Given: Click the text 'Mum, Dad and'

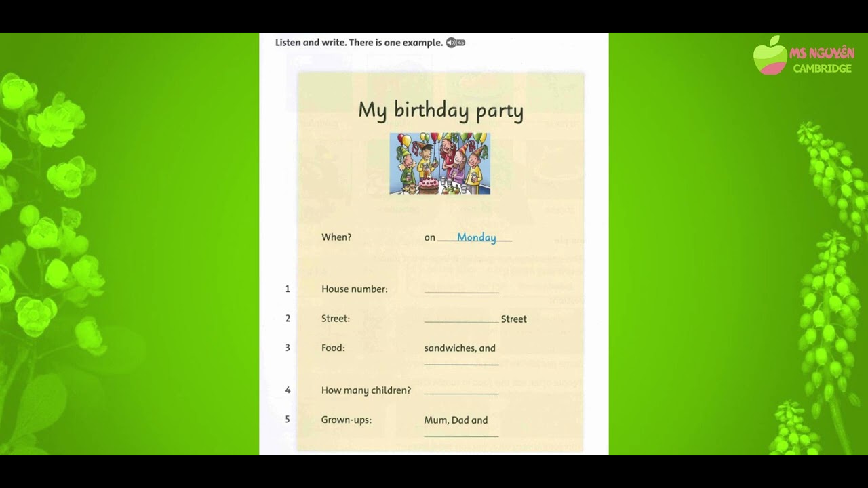Looking at the screenshot, I should click(456, 420).
